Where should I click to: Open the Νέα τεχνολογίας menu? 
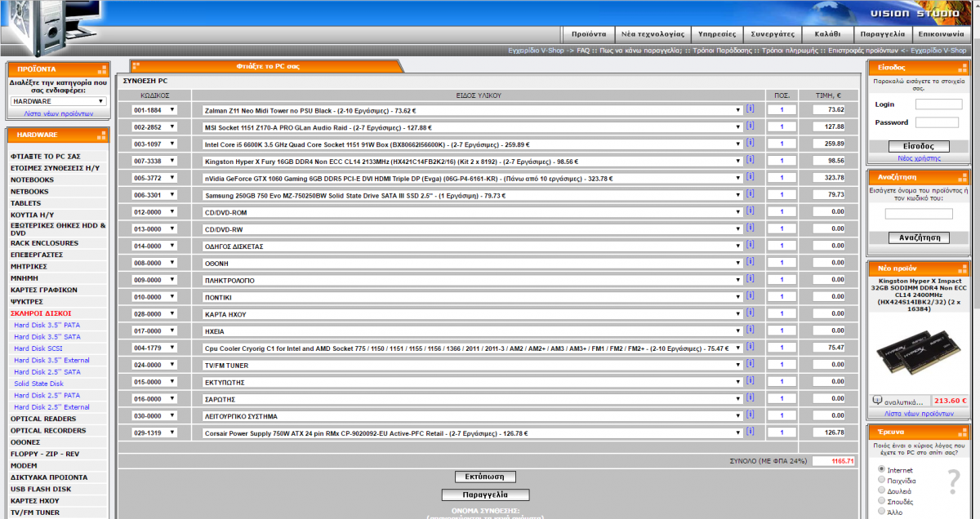[x=652, y=35]
